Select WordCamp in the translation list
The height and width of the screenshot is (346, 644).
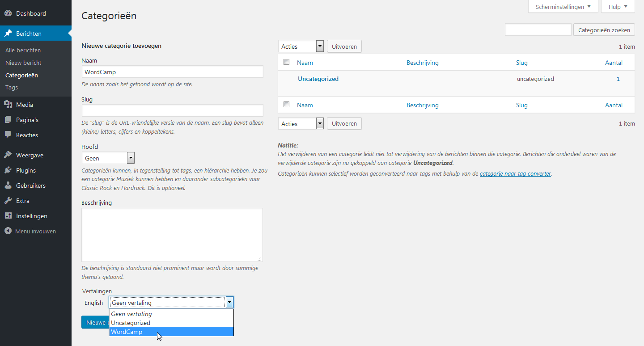pos(127,332)
